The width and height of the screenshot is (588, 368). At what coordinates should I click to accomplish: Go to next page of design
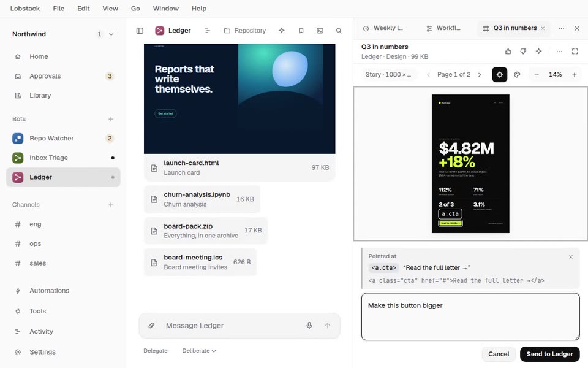tap(480, 75)
